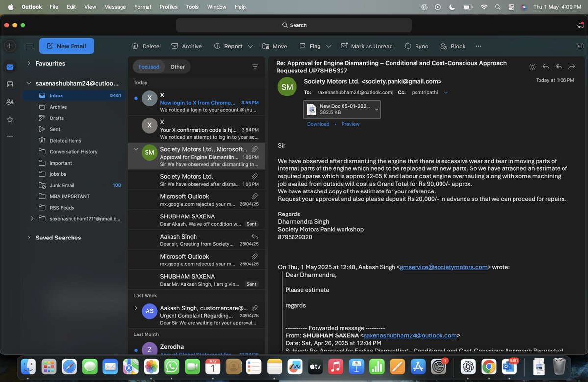
Task: Open the People contacts icon in rail
Action: 10,102
